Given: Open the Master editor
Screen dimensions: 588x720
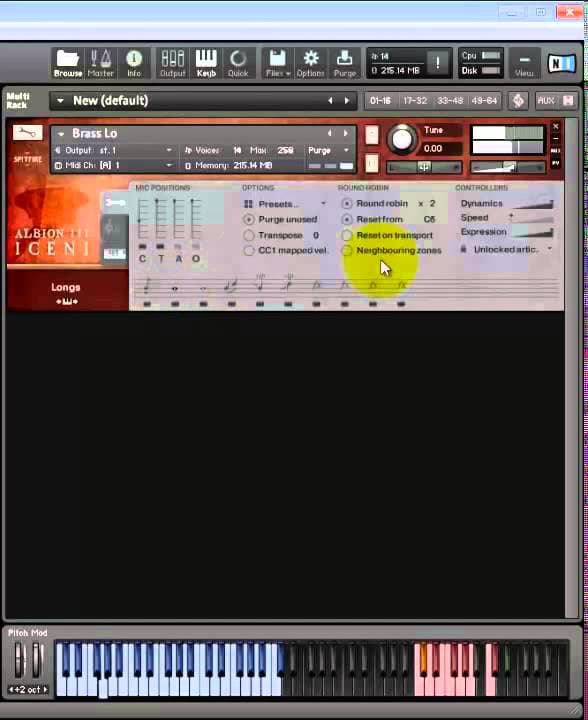Looking at the screenshot, I should pos(101,63).
